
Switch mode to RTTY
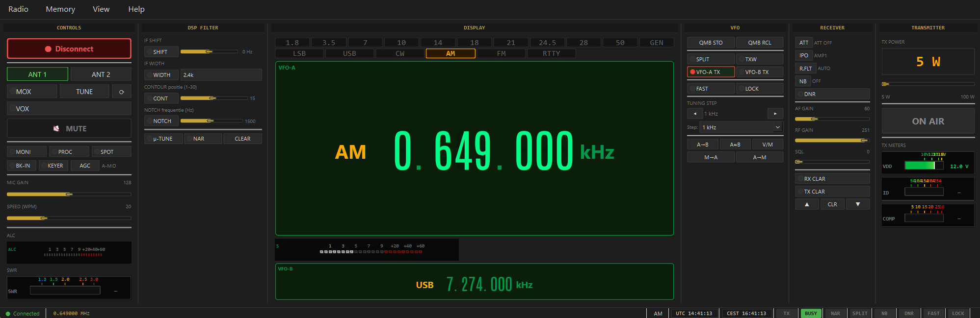(x=552, y=53)
